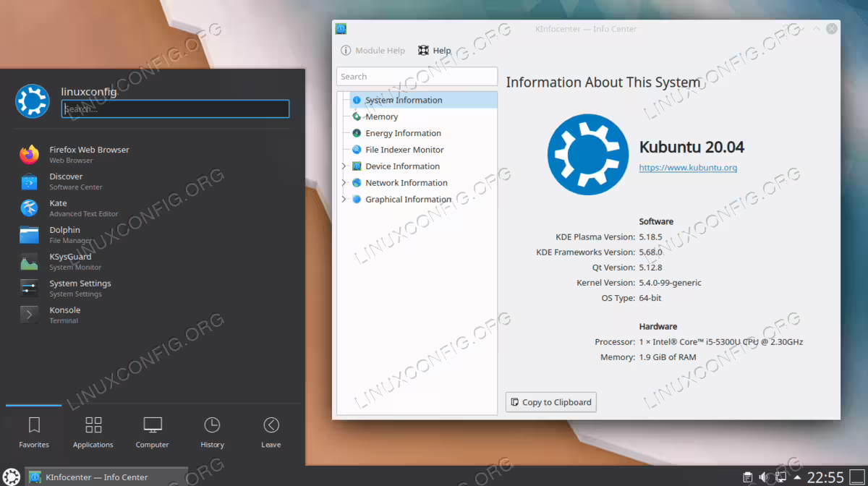Open Discover Software Center icon
868x486 pixels.
pyautogui.click(x=30, y=181)
